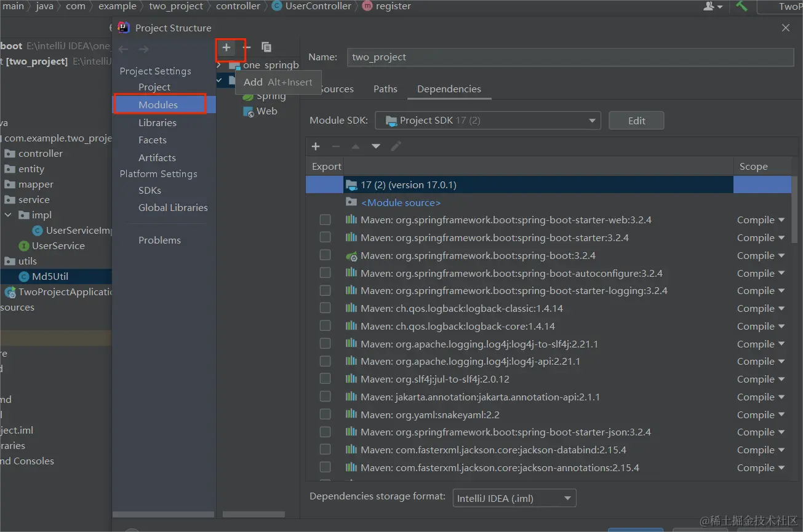Open Artifacts in the settings sidebar
803x532 pixels.
[157, 158]
